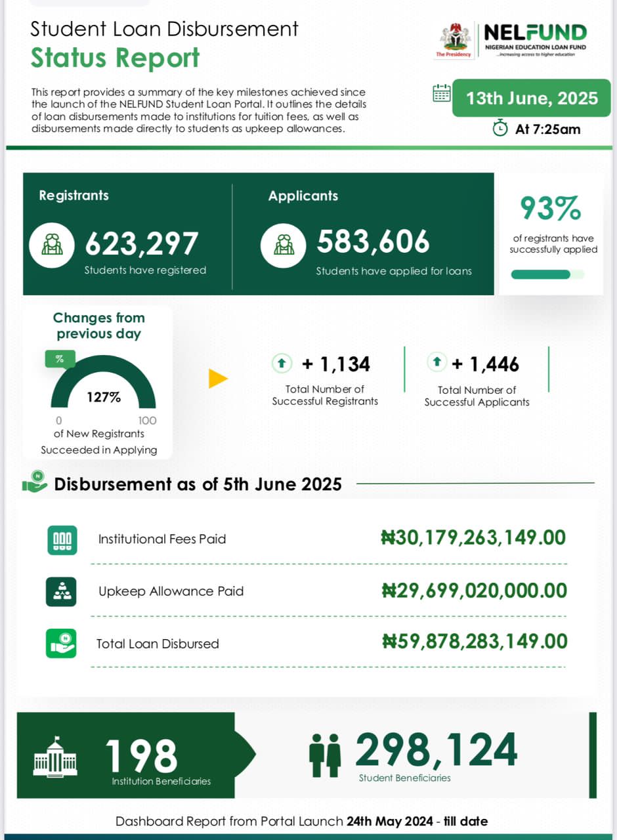Click the NELFUND logo
Viewport: 617px width, 840px height.
click(x=535, y=40)
